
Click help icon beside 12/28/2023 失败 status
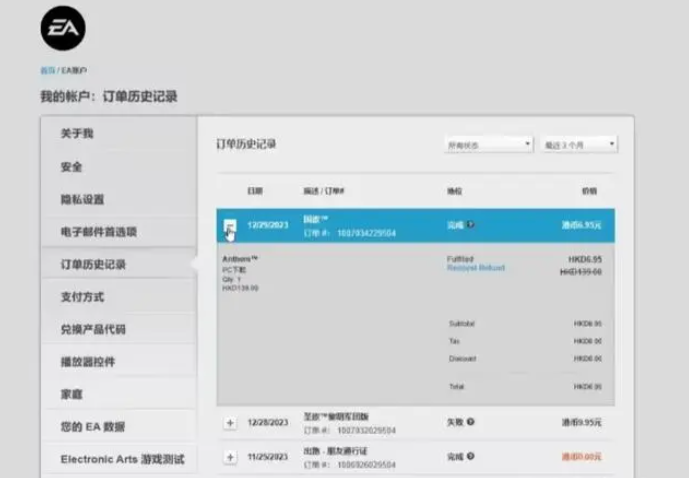click(470, 422)
